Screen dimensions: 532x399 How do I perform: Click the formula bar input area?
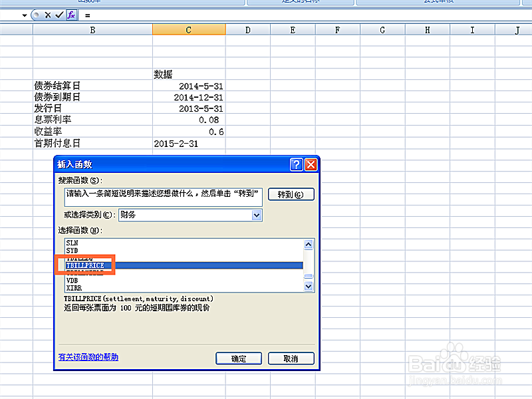305,15
